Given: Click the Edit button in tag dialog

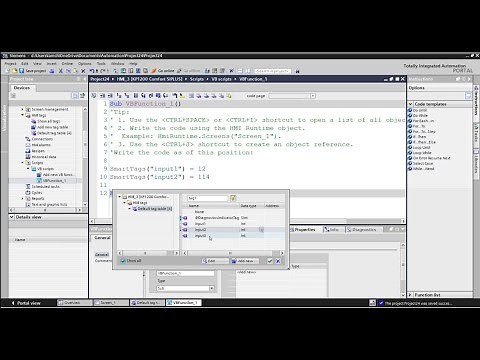Looking at the screenshot, I should [x=215, y=261].
